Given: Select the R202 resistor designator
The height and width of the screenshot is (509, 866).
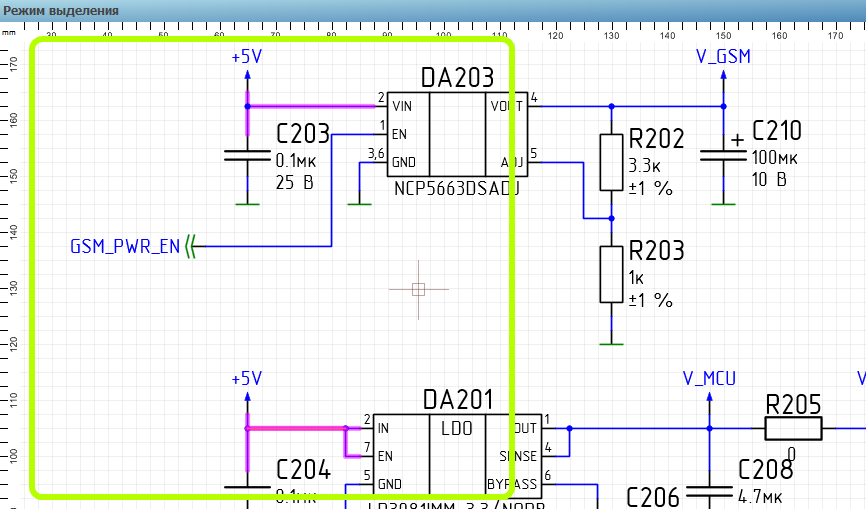Looking at the screenshot, I should tap(657, 139).
